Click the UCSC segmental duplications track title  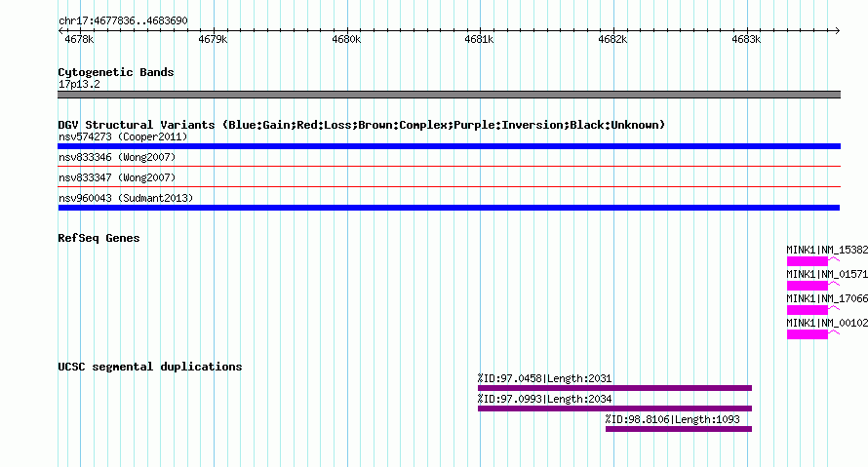point(150,367)
